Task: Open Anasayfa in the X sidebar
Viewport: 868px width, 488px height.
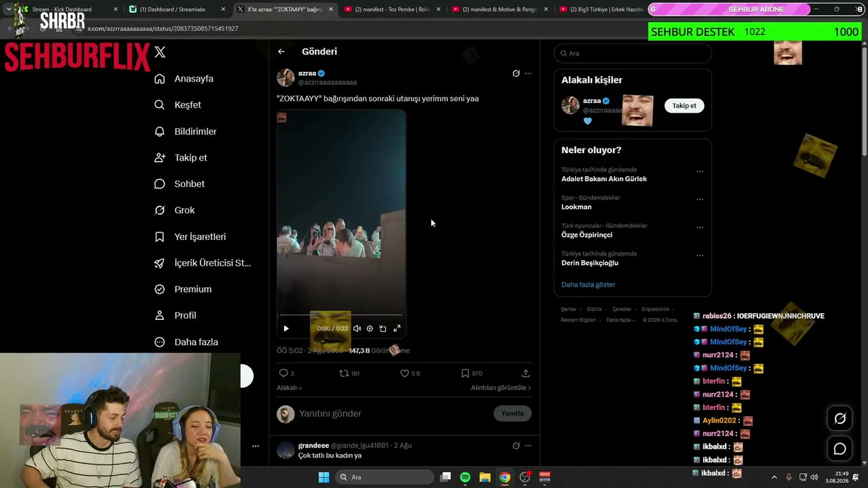Action: [184, 79]
